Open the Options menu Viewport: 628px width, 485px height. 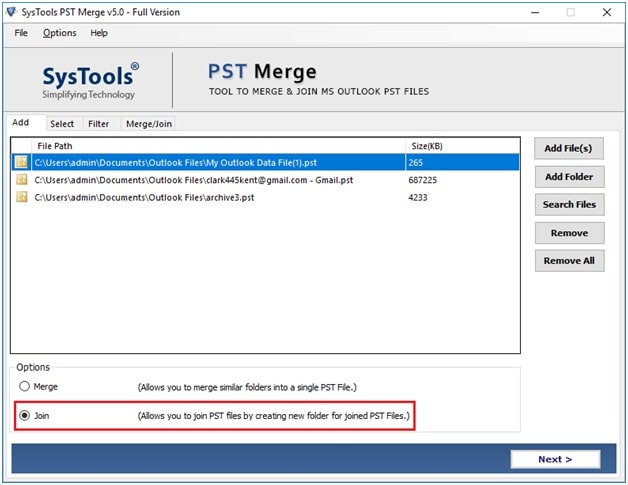[59, 33]
